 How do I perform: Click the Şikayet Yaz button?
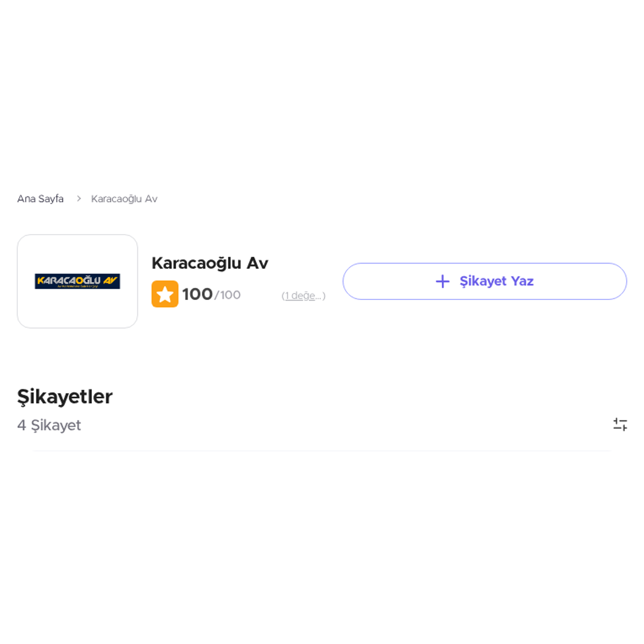[485, 281]
